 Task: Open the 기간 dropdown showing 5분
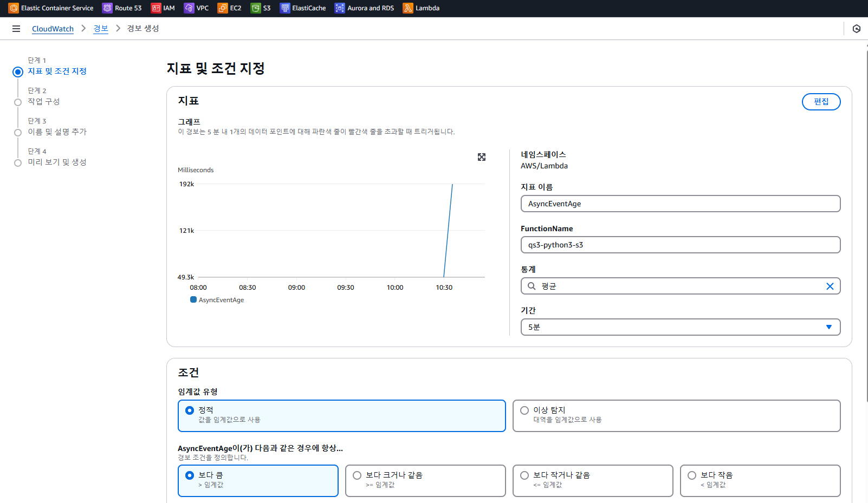680,327
